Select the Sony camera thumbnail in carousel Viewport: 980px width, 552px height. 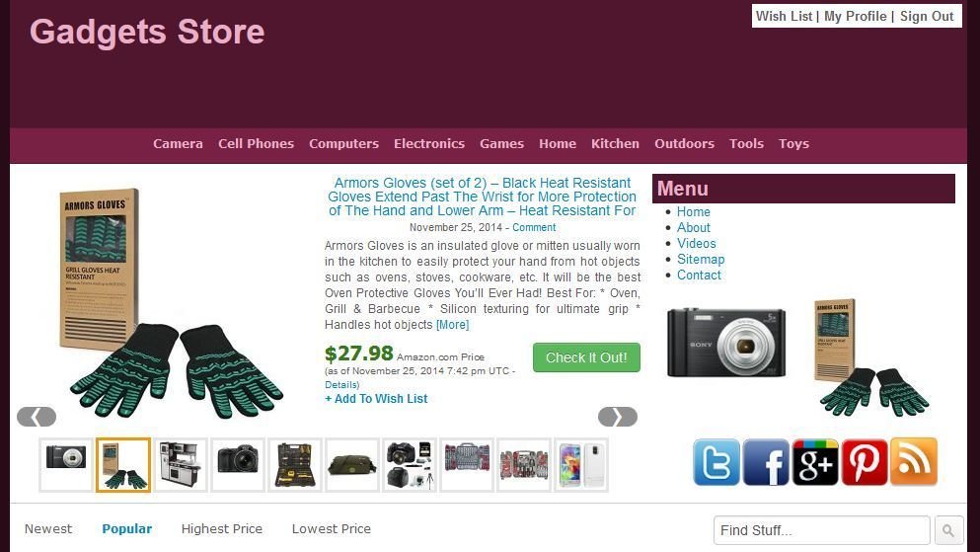(65, 465)
